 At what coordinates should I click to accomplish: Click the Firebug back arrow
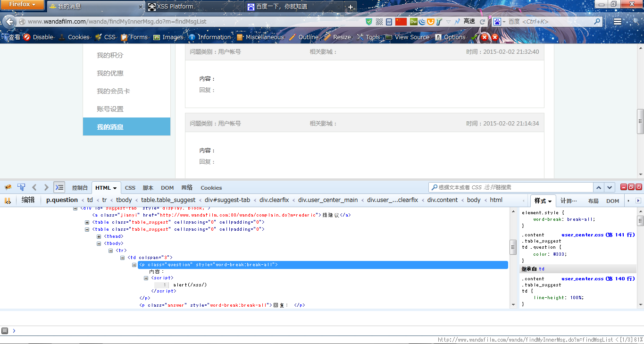tap(34, 187)
